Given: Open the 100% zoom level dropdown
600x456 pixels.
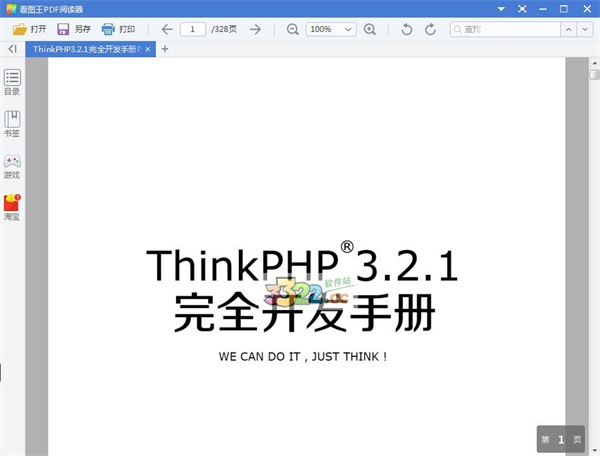Looking at the screenshot, I should tap(331, 29).
